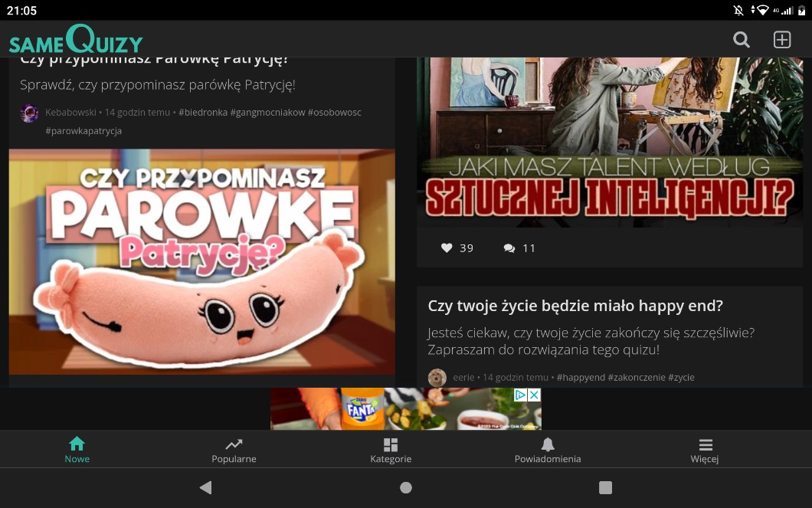
Task: Tap the add new quiz plus icon
Action: (781, 40)
